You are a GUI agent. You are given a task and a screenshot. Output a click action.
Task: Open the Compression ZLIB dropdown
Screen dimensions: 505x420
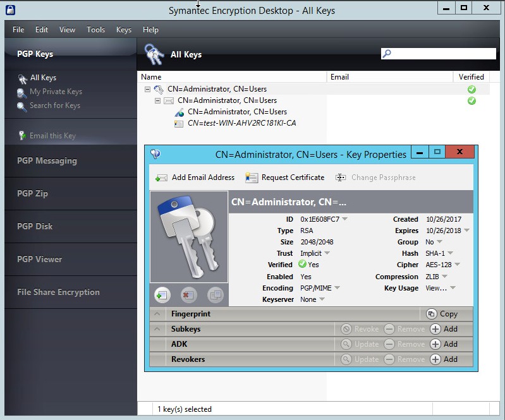[445, 276]
